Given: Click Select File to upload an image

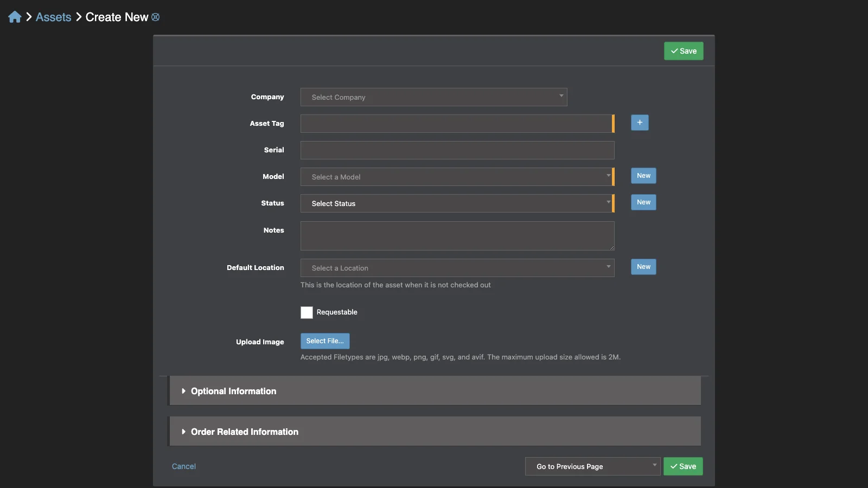Looking at the screenshot, I should (325, 341).
